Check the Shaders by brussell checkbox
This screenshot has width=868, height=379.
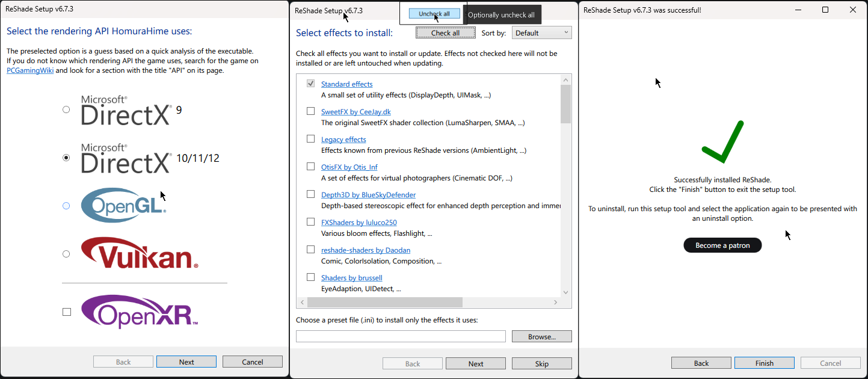[x=311, y=277]
